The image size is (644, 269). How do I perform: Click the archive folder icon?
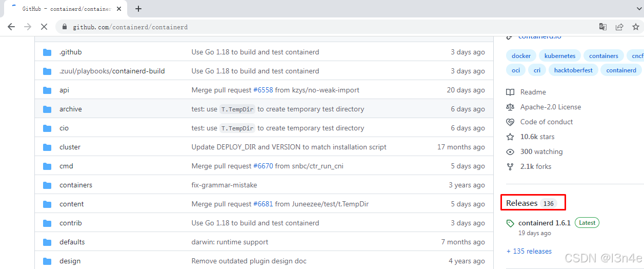click(48, 109)
